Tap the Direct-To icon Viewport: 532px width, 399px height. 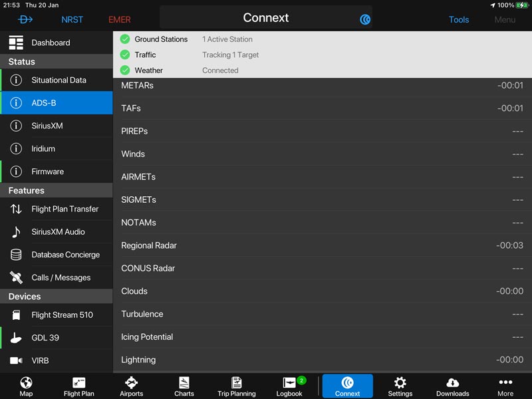(25, 19)
